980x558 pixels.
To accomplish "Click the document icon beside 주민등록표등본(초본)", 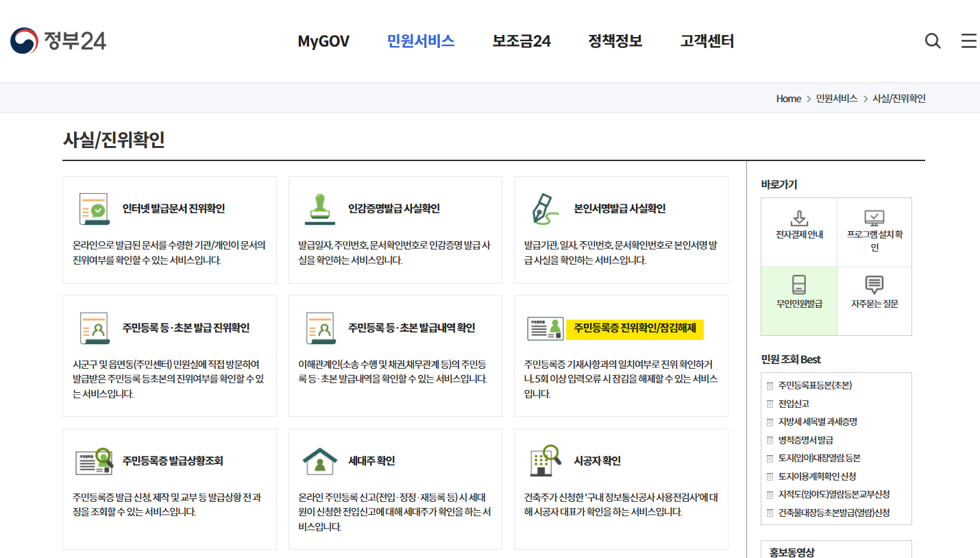I will 770,386.
